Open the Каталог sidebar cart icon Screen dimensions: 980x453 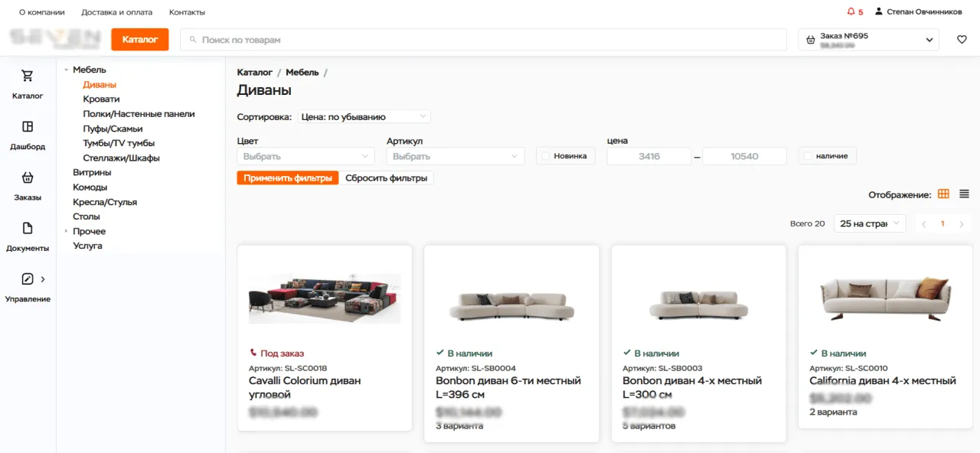(x=28, y=77)
